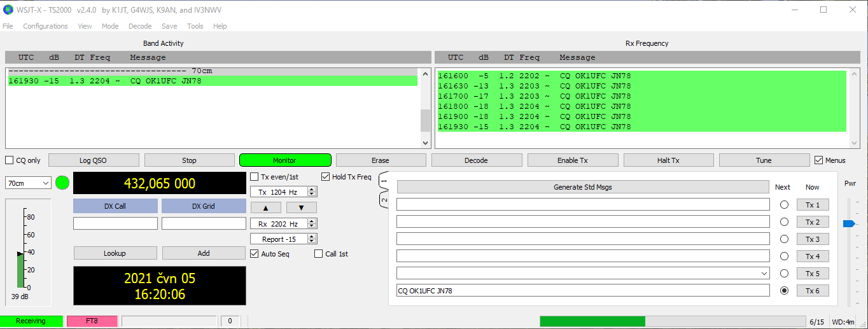This screenshot has width=868, height=329.
Task: Click the Pwr slider handle
Action: tap(848, 223)
